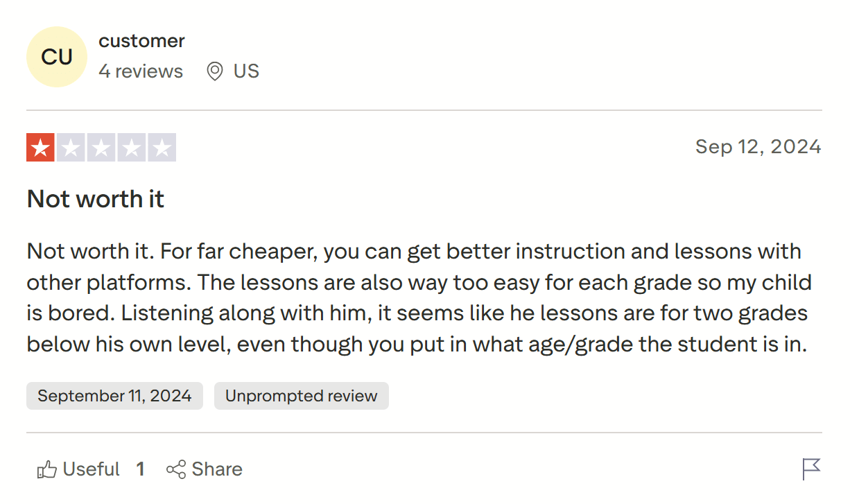The image size is (850, 504).
Task: Open the 4 reviews link
Action: 141,71
